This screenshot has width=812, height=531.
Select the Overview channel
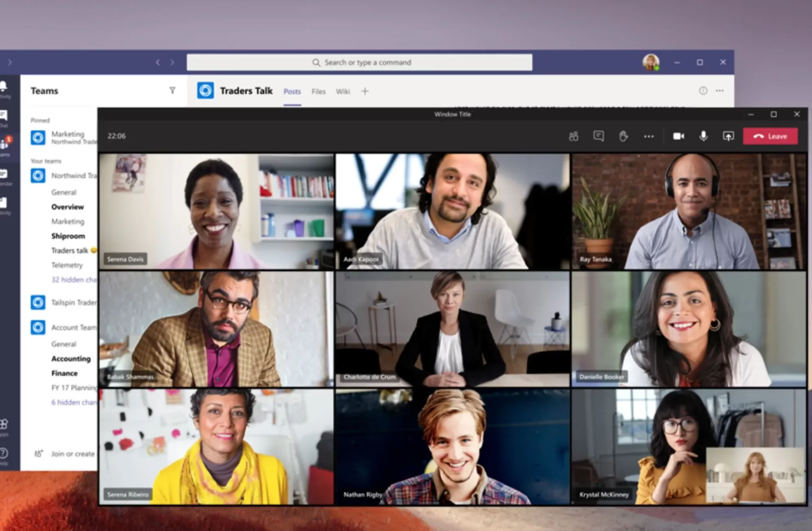[67, 207]
